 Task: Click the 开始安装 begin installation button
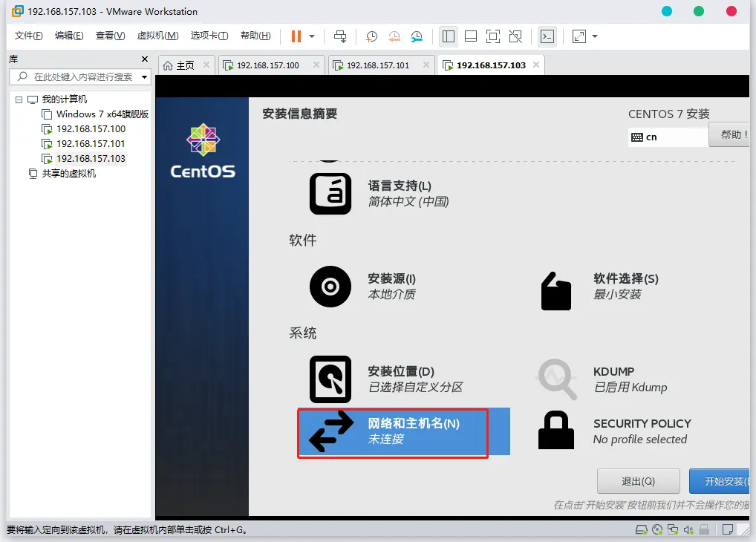[x=720, y=481]
